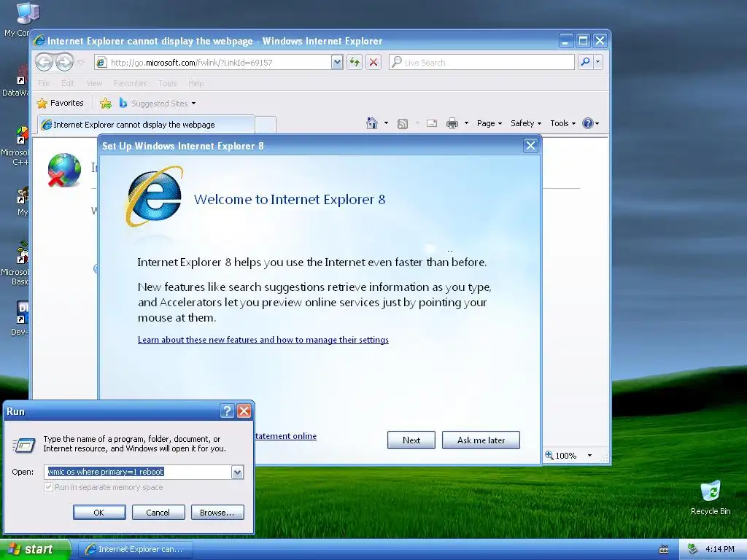Click the Ask me later button

point(481,440)
